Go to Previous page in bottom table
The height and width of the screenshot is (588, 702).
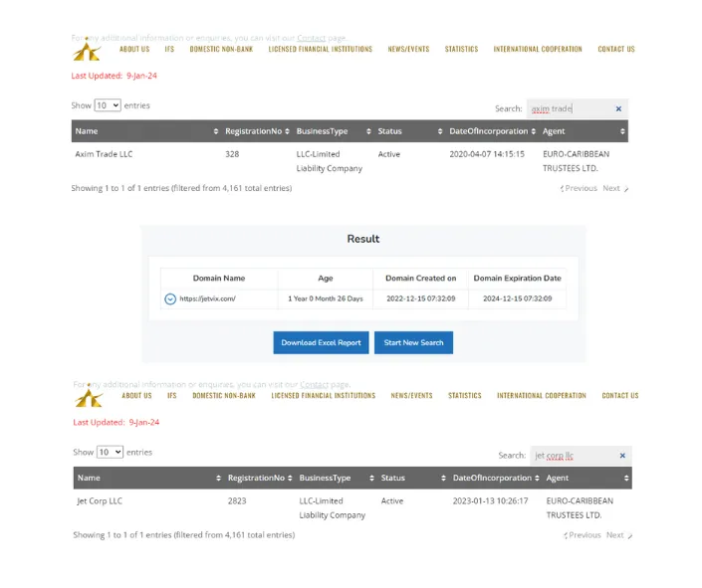coord(583,535)
